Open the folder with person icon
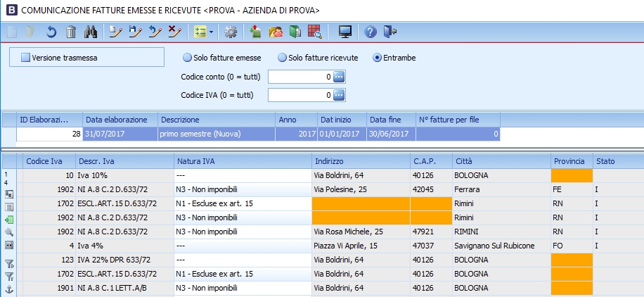 [x=276, y=32]
